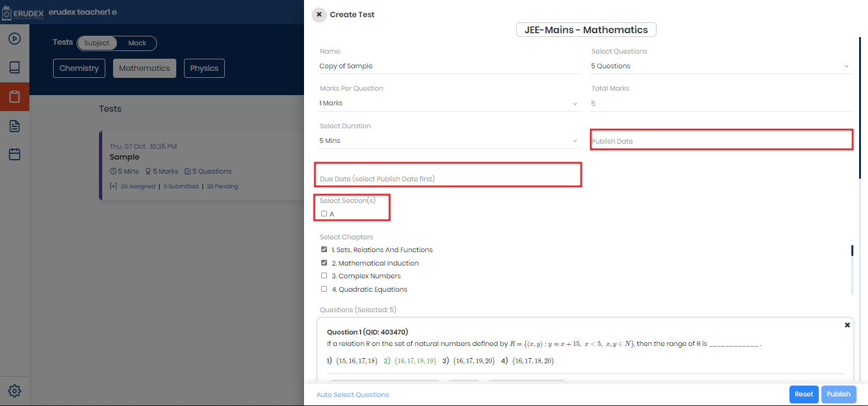Uncheck Sets, Relations And Functions chapter
The image size is (868, 406).
[x=324, y=250]
